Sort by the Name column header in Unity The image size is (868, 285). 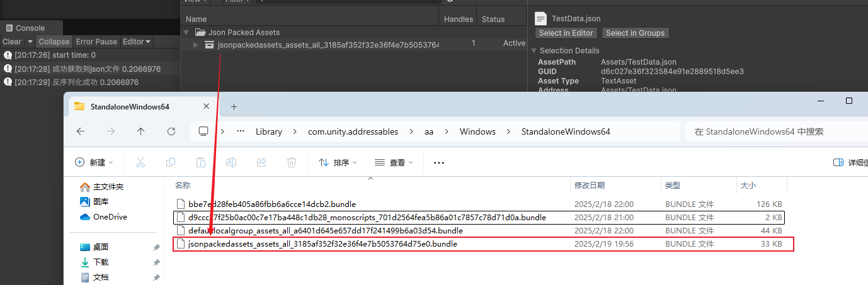click(x=311, y=20)
